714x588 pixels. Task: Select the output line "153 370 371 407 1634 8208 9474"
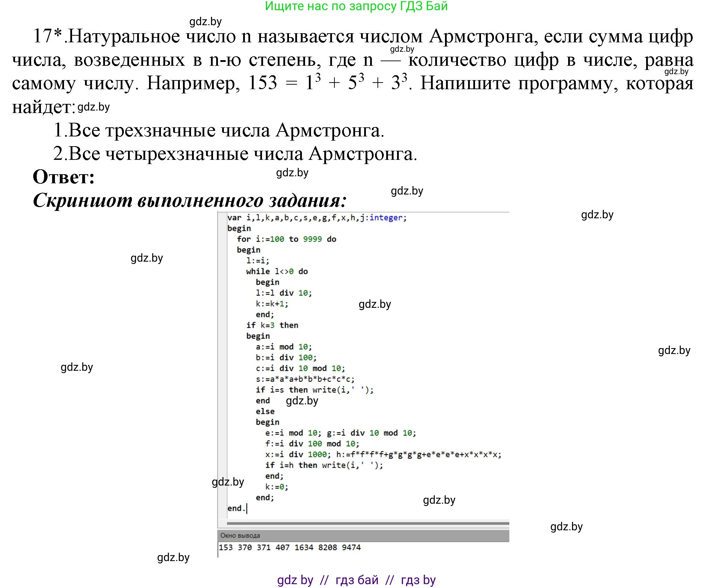click(290, 548)
